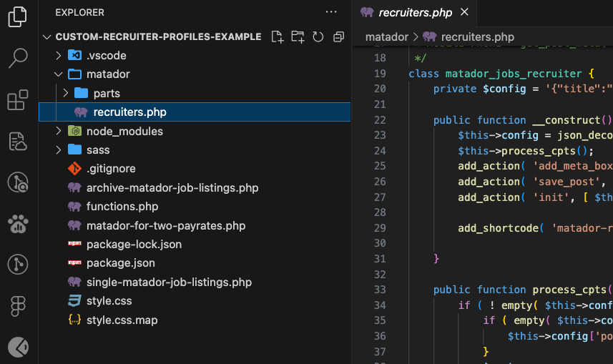Select the recruiters.php editor tab
The height and width of the screenshot is (364, 613).
click(x=414, y=12)
